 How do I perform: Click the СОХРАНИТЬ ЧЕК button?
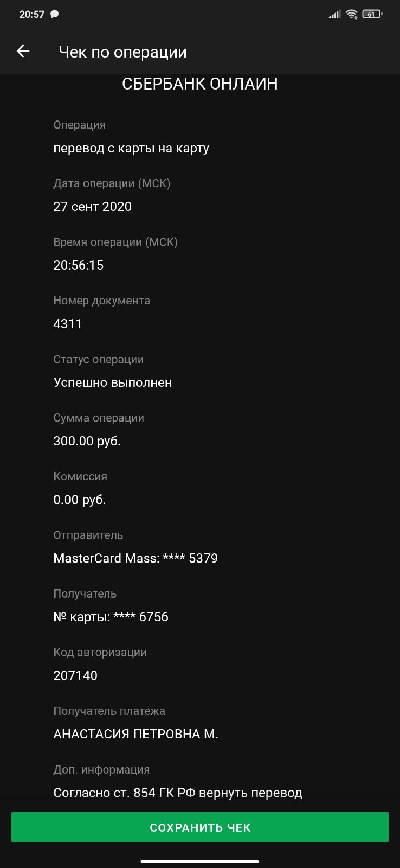pos(200,827)
